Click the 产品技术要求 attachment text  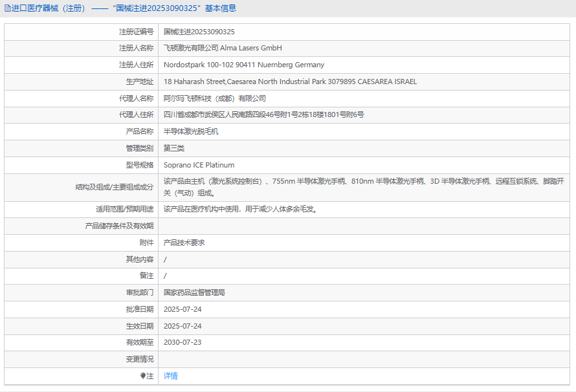(x=184, y=243)
